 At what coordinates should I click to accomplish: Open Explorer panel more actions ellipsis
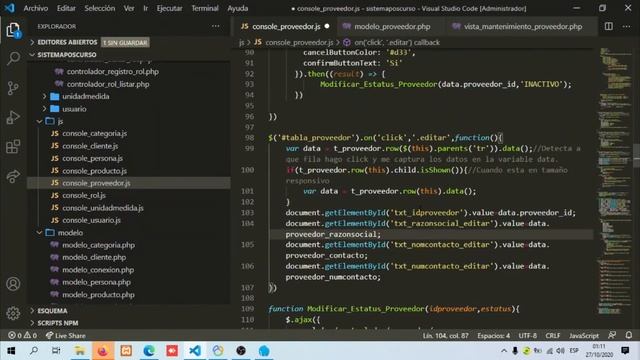coord(216,26)
